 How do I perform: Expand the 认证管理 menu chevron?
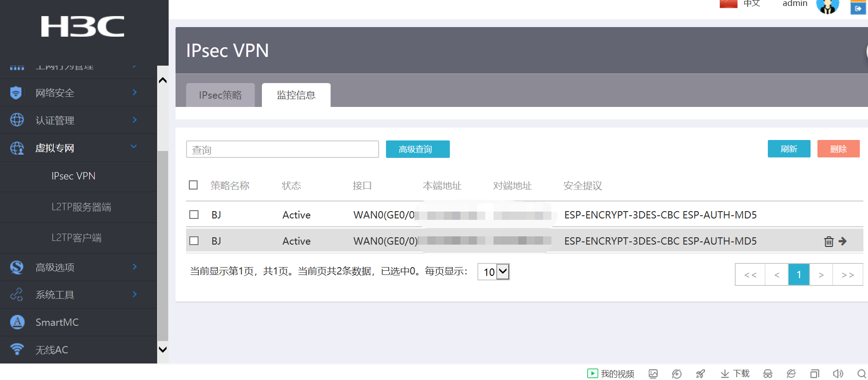coord(135,120)
